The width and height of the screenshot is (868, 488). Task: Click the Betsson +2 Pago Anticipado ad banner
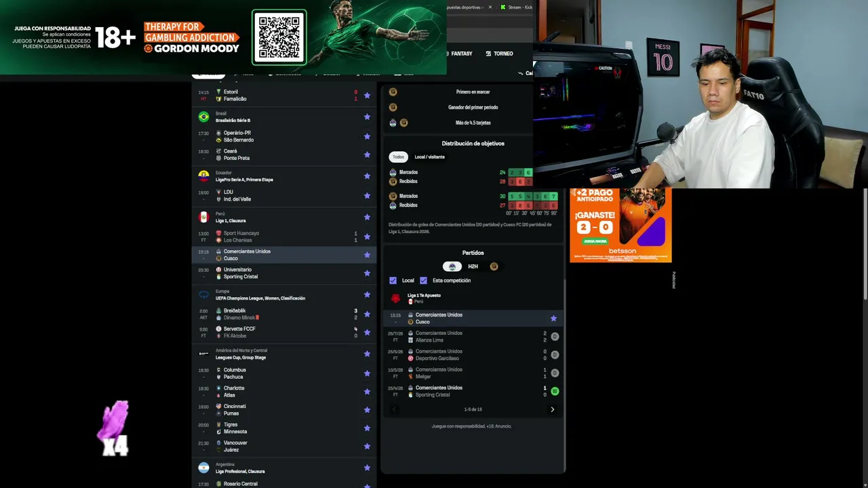point(620,225)
